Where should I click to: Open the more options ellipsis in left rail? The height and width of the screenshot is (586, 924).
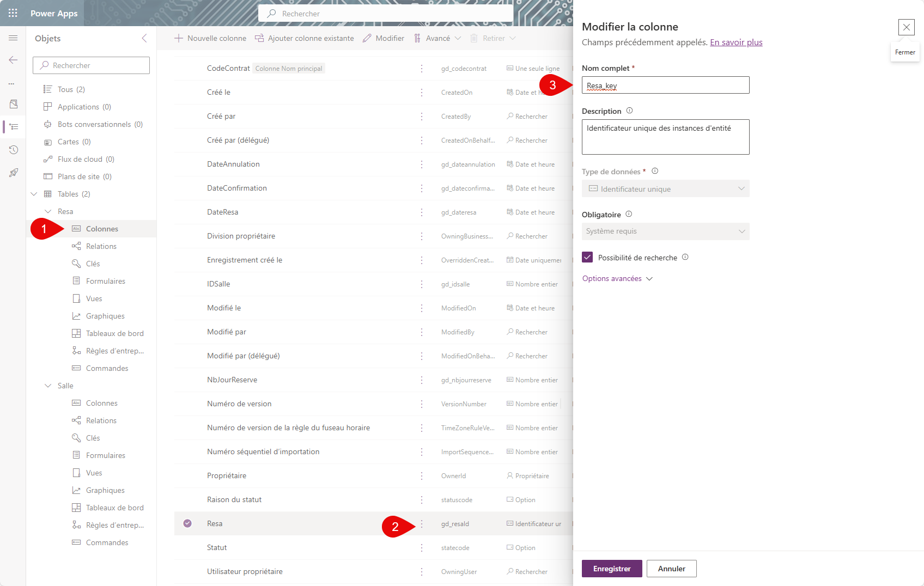tap(11, 84)
